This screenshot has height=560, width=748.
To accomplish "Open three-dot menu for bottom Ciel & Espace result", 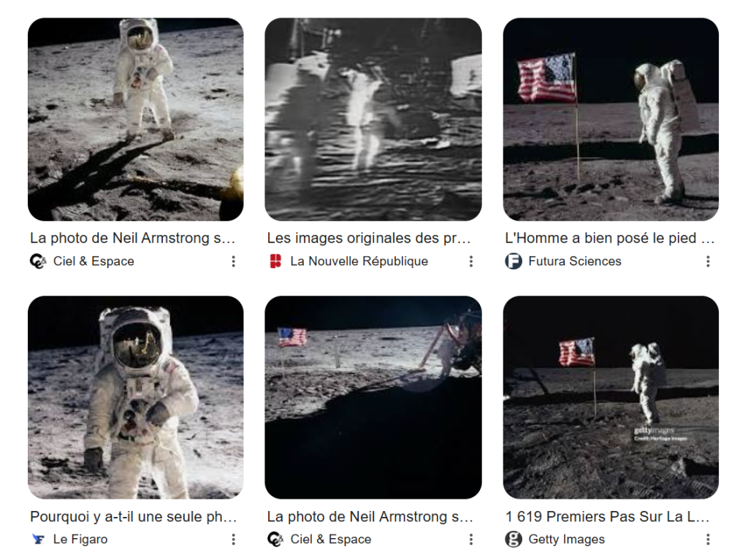I will coord(471,539).
